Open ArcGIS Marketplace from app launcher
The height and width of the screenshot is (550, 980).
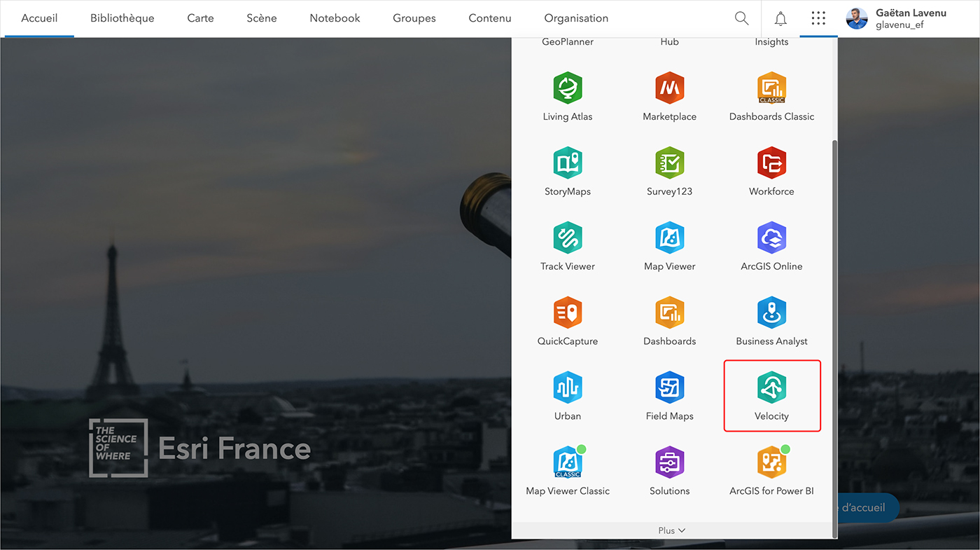pos(669,97)
